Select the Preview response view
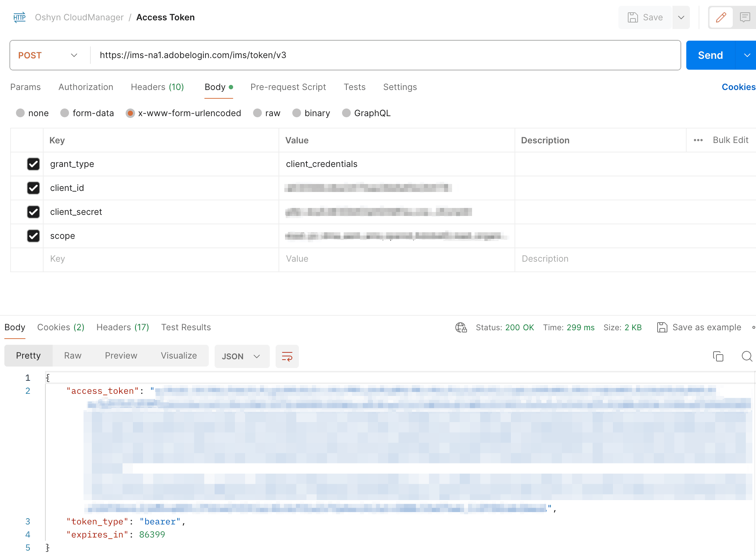756x556 pixels. pyautogui.click(x=121, y=356)
